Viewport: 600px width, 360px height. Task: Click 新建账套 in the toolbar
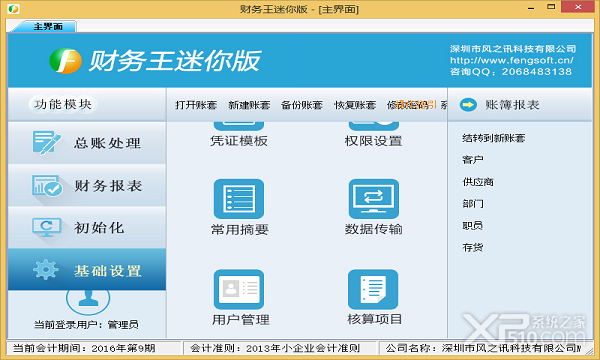pos(249,105)
